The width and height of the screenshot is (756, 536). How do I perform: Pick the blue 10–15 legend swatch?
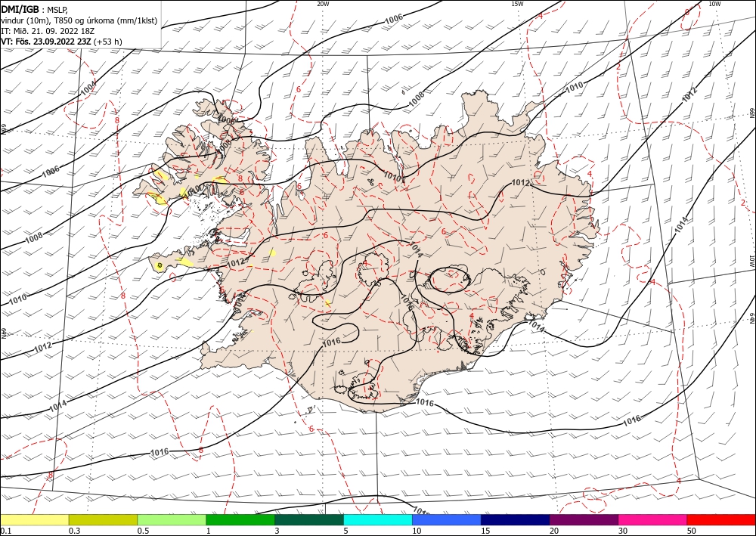pyautogui.click(x=447, y=519)
